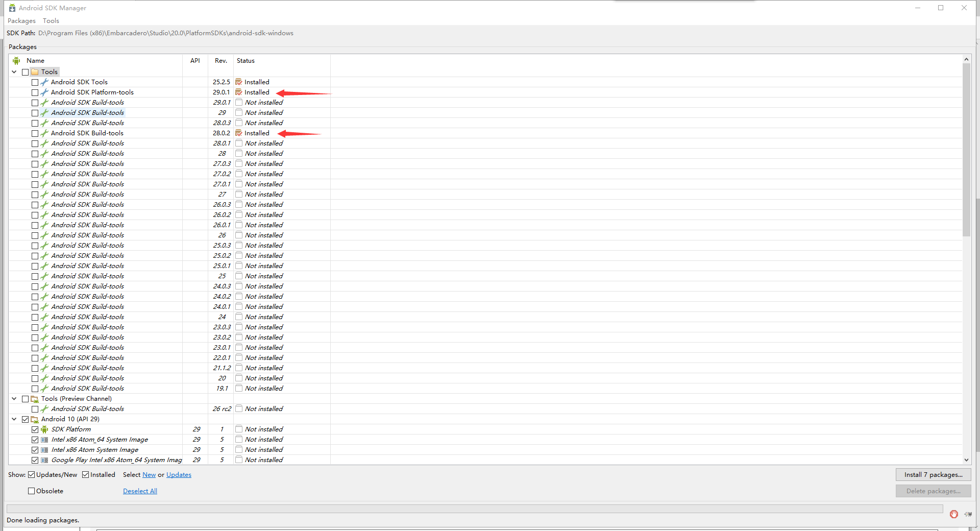Image resolution: width=980 pixels, height=531 pixels.
Task: Click the Select Updates link
Action: point(179,475)
